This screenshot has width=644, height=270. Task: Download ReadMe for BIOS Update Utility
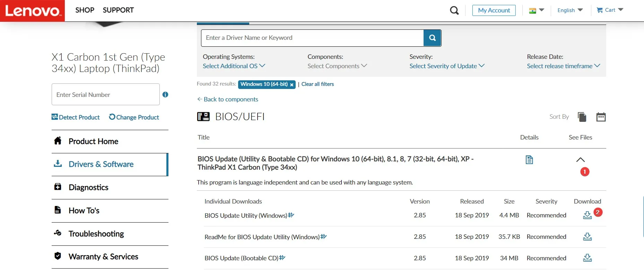point(587,237)
